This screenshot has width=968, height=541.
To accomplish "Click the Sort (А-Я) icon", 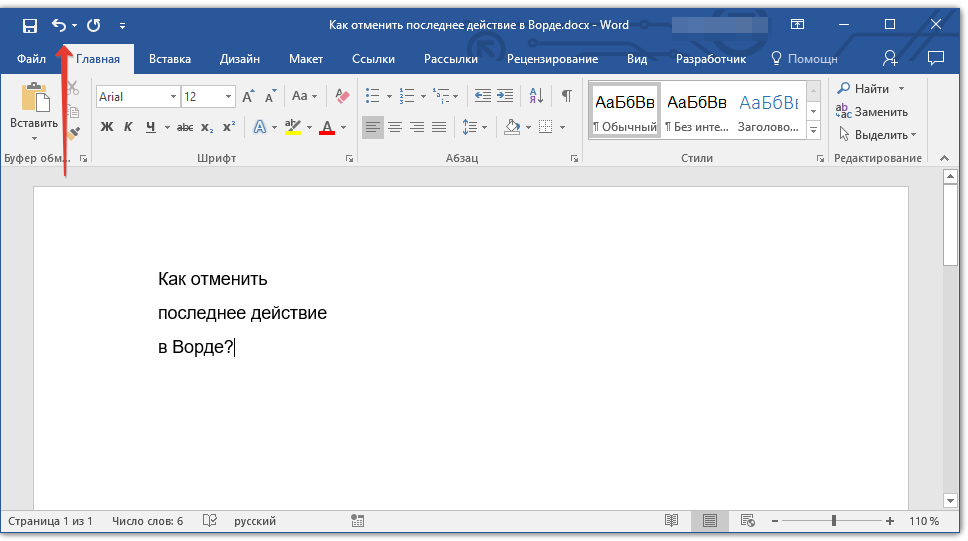I will pos(536,96).
